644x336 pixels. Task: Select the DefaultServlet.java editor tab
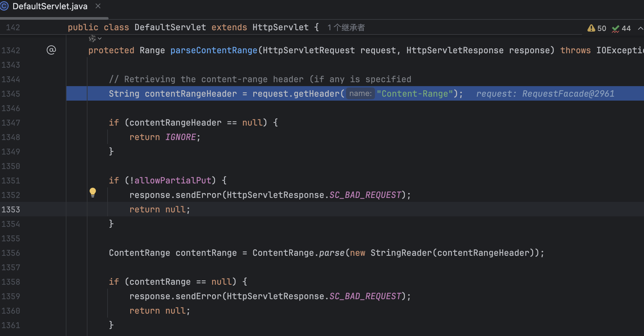click(x=50, y=6)
